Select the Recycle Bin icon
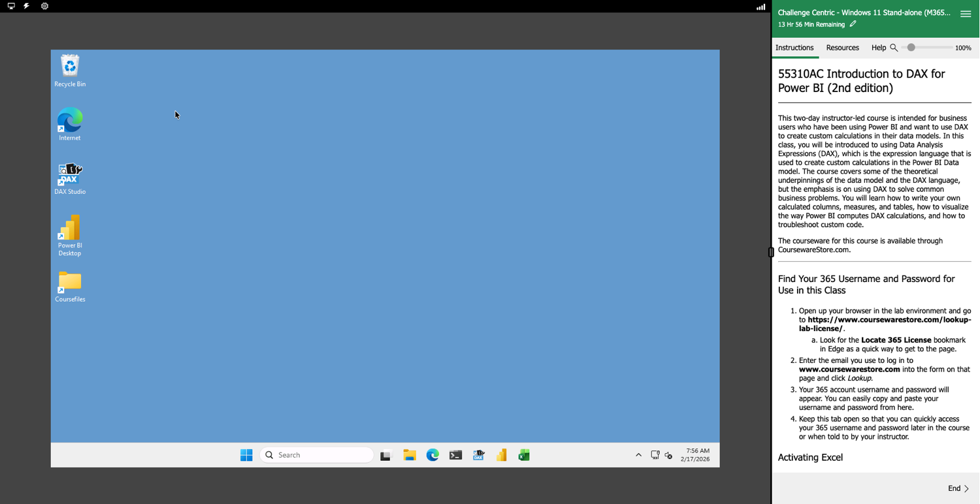The image size is (980, 504). pyautogui.click(x=70, y=67)
